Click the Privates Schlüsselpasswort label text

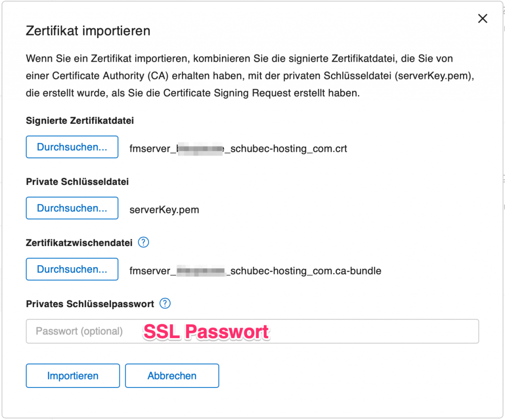[90, 304]
